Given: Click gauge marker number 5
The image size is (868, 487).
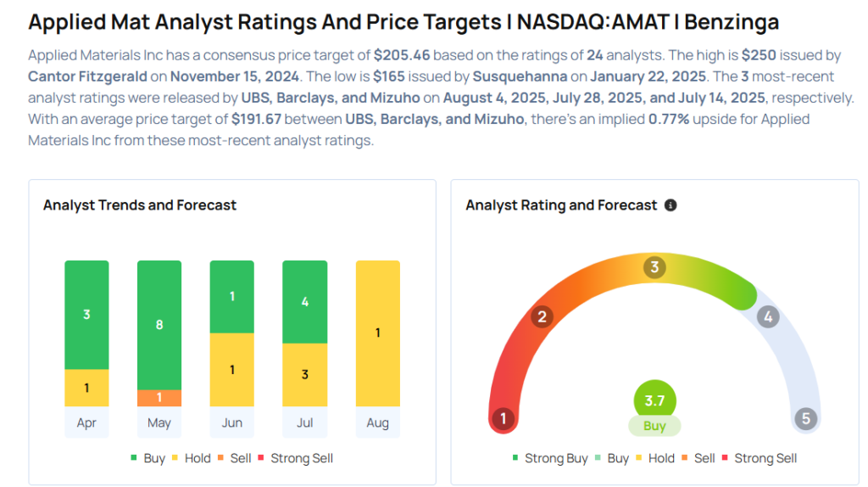Looking at the screenshot, I should click(x=805, y=418).
